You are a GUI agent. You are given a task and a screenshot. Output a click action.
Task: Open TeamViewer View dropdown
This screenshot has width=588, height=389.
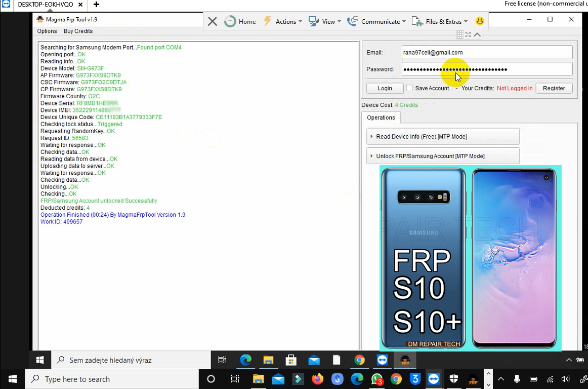pos(325,21)
